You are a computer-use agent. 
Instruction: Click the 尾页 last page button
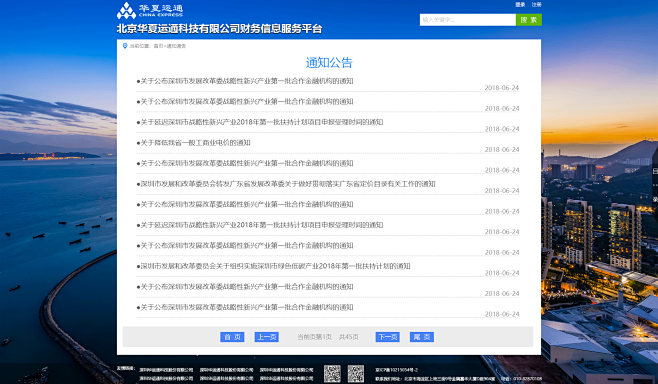point(422,337)
